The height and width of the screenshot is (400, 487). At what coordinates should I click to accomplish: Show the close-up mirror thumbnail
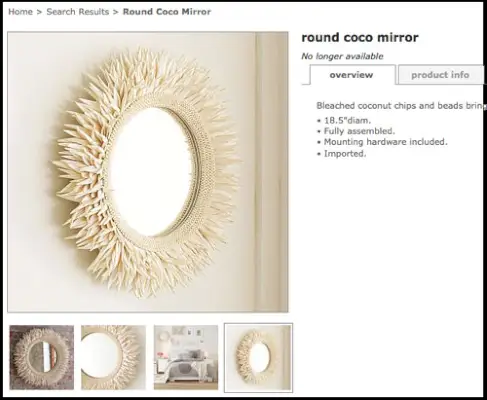113,357
